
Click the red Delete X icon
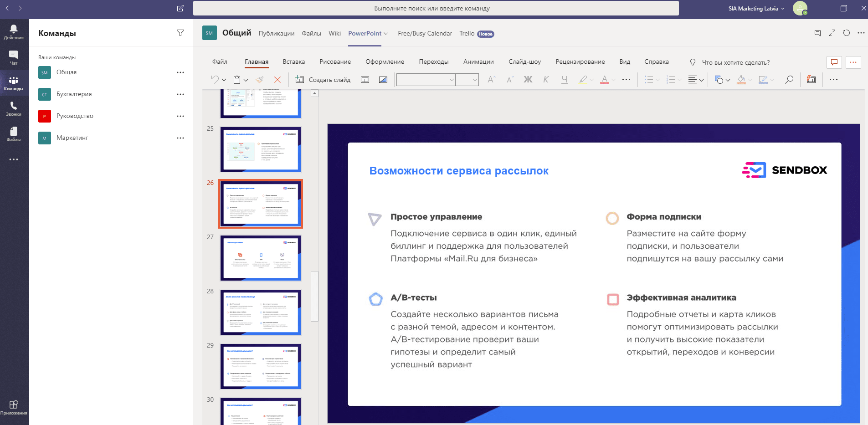277,80
